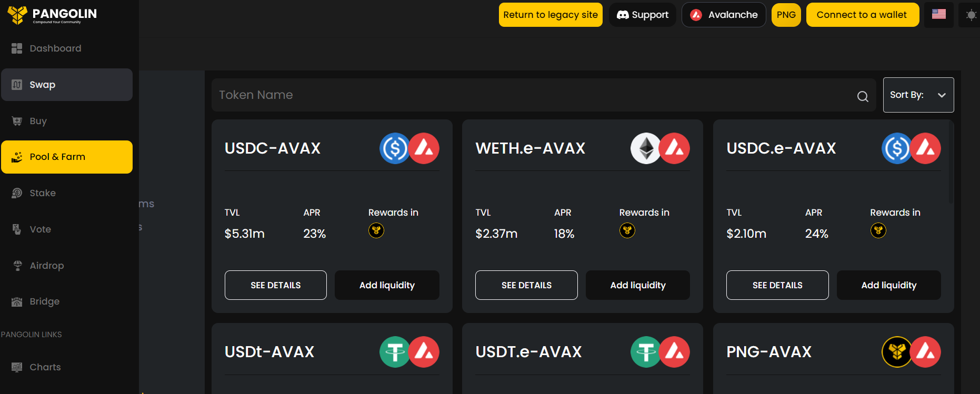
Task: Click the PANGOLIN LINKS heading
Action: (x=32, y=335)
